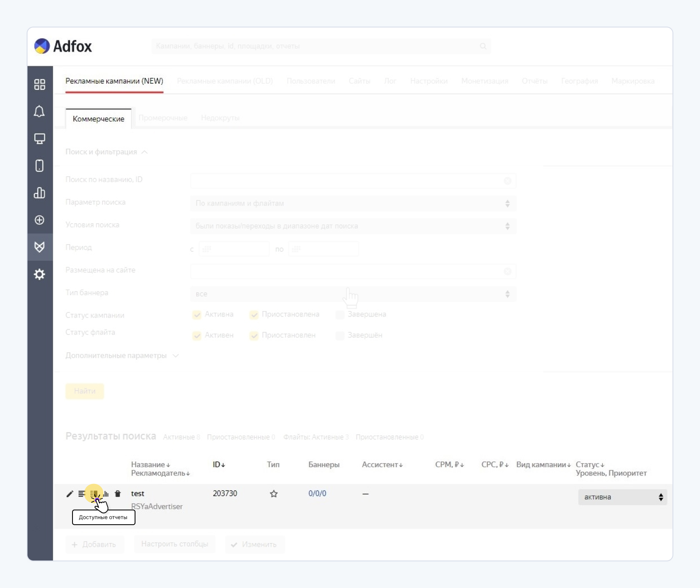Click the magnifier icon in the top search bar

pos(483,46)
